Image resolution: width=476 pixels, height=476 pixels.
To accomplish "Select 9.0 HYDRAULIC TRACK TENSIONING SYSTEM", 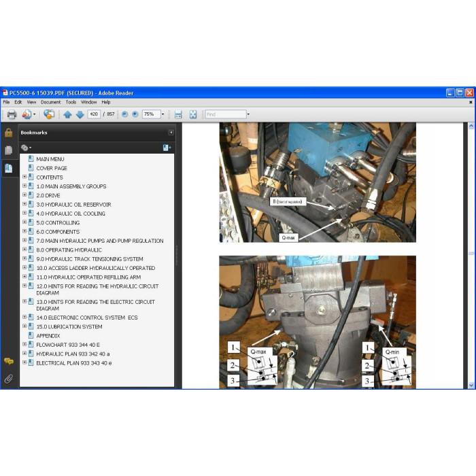I will pyautogui.click(x=90, y=259).
